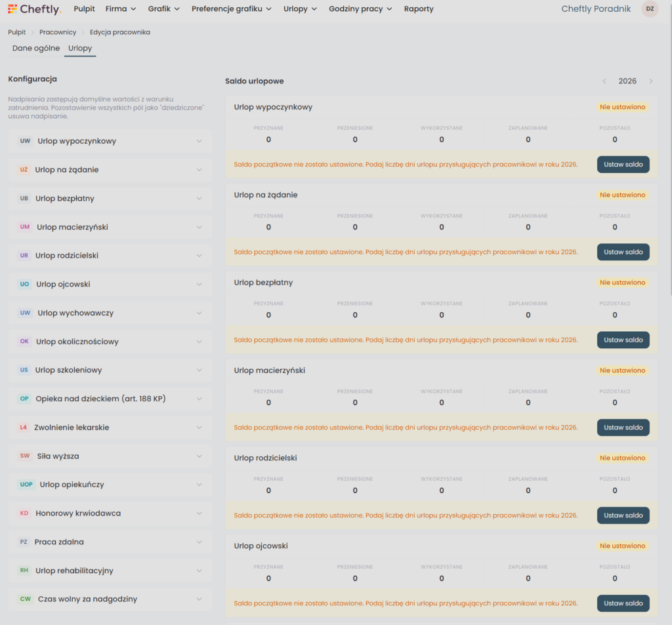
Task: Set balance for Urlop bezpłatny
Action: point(623,340)
